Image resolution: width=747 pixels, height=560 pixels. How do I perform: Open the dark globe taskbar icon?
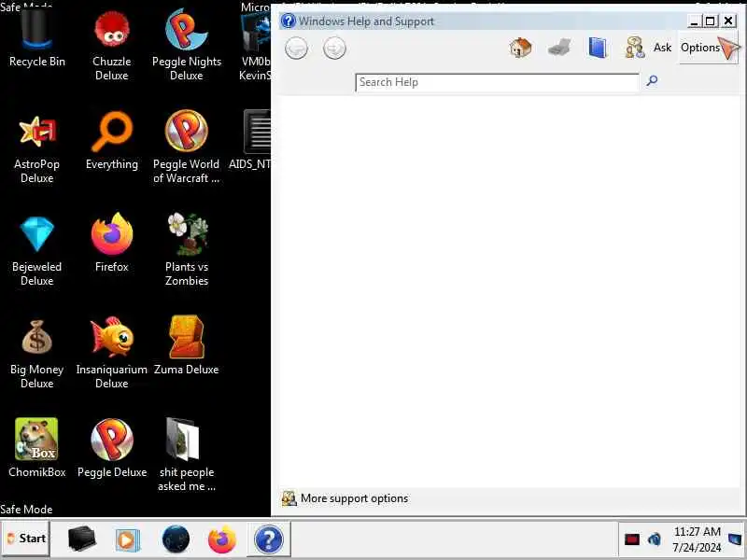point(176,539)
